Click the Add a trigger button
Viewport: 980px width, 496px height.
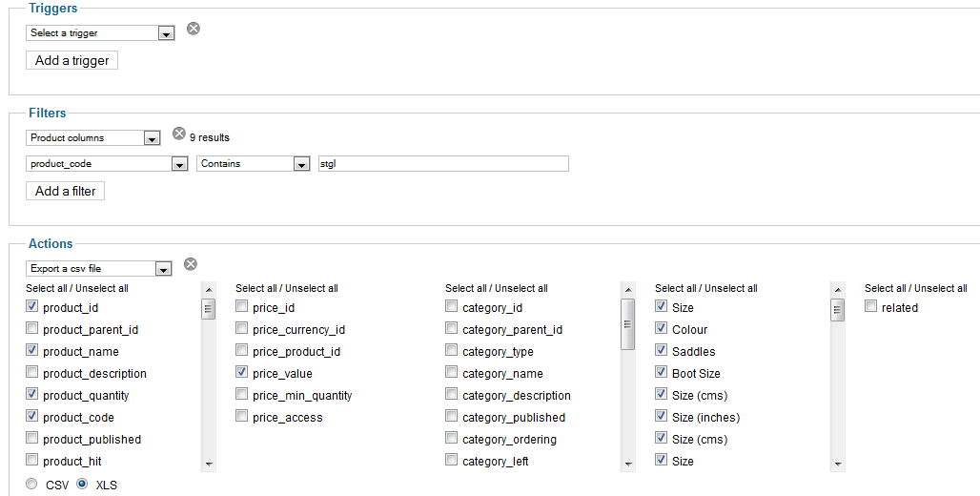coord(71,61)
